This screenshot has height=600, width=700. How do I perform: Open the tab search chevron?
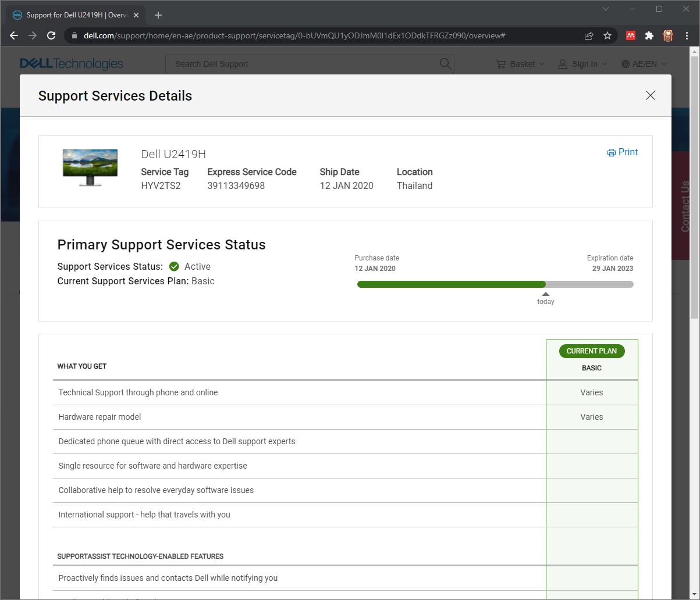point(606,9)
